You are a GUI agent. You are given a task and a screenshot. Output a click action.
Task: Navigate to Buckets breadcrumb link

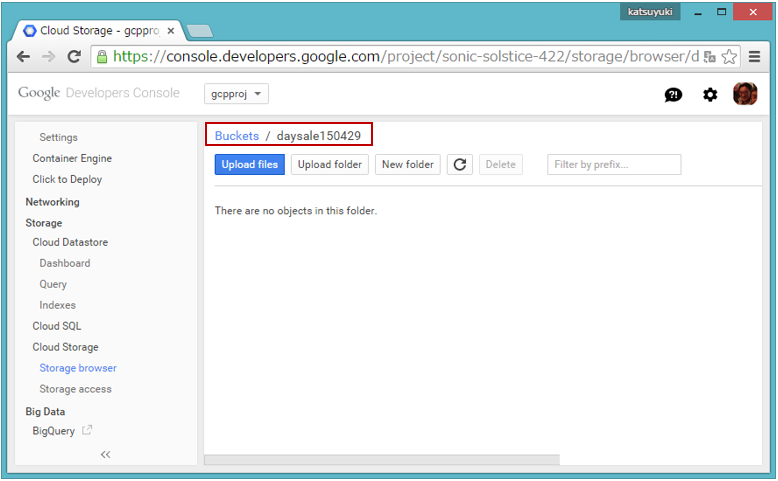pos(237,136)
